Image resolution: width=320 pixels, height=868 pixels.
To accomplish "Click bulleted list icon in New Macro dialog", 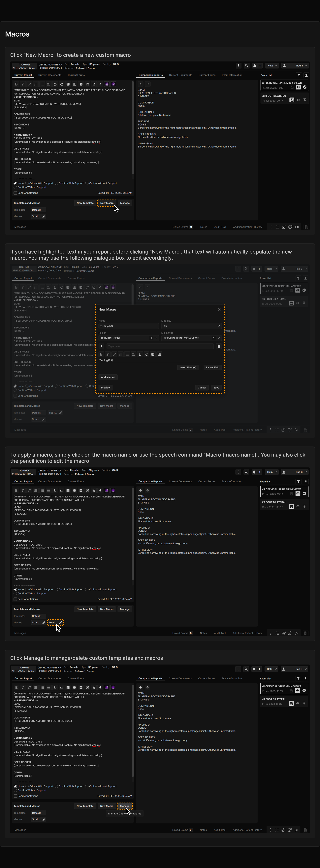I will [x=127, y=354].
